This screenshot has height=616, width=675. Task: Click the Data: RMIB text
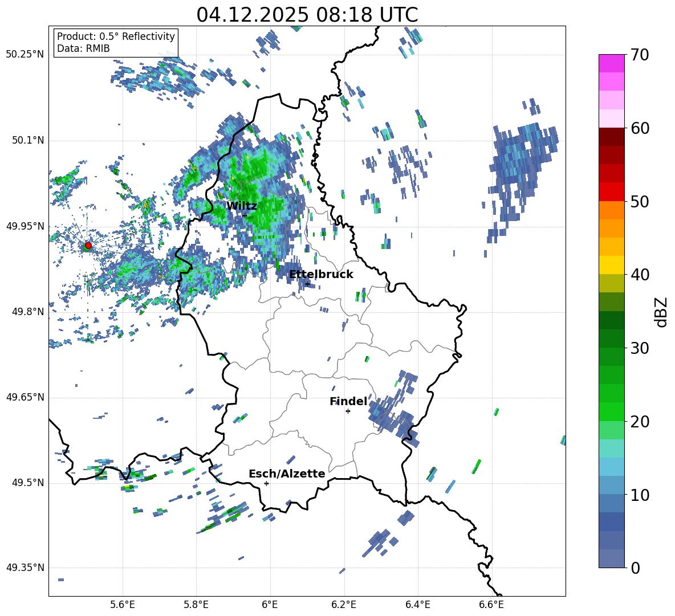tap(83, 48)
